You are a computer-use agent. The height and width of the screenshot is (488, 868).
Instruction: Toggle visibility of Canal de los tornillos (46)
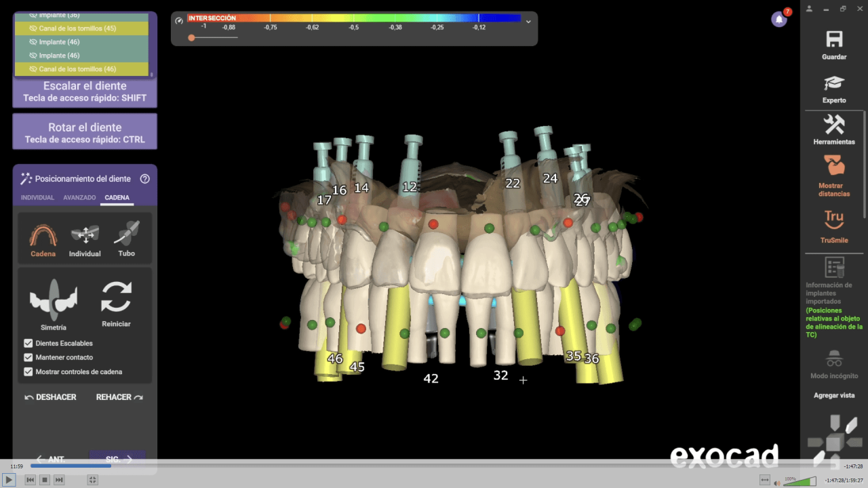34,69
